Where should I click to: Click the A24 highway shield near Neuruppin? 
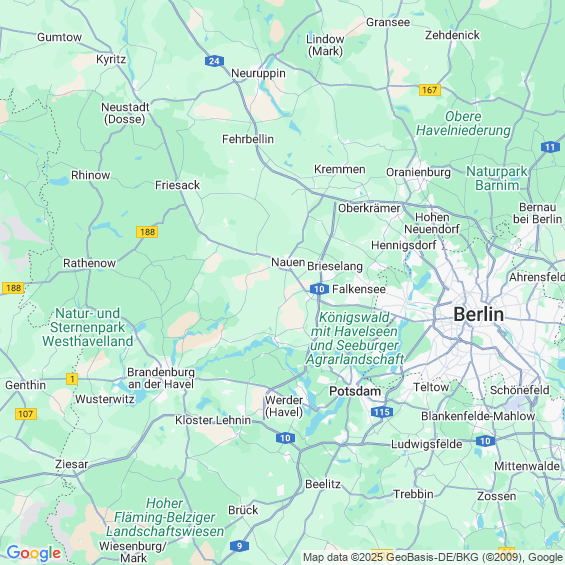tap(214, 61)
